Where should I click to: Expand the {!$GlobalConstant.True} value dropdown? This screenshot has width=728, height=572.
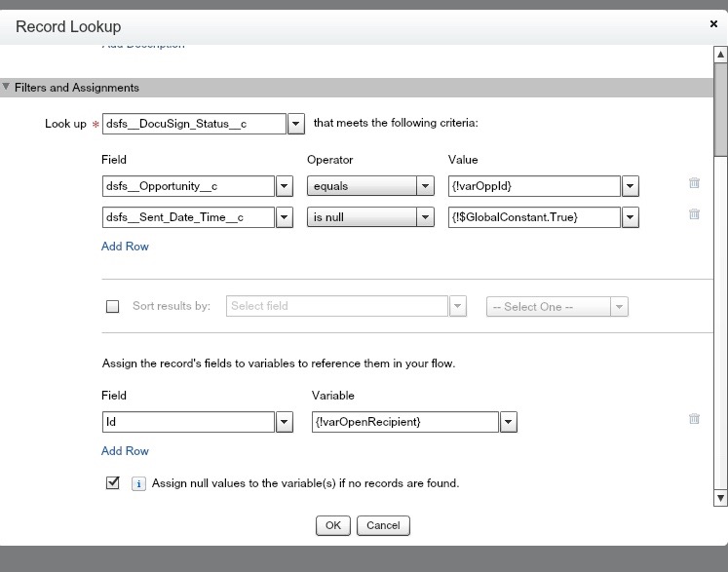point(631,217)
